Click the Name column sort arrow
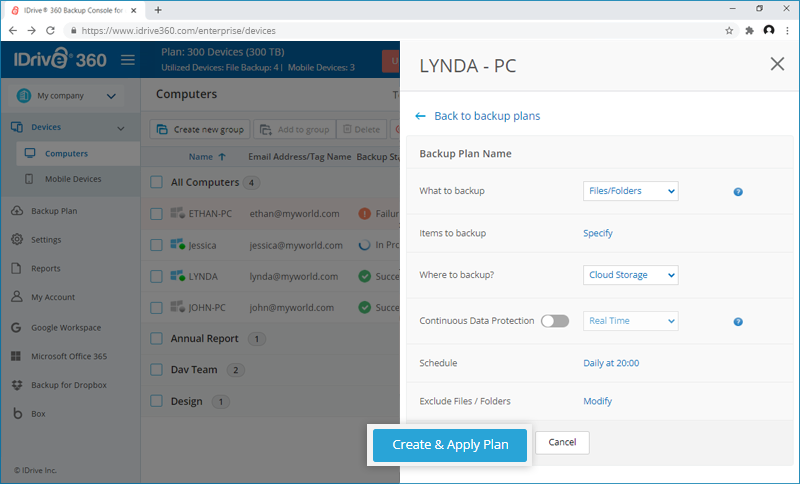Viewport: 800px width, 484px height. [x=222, y=157]
